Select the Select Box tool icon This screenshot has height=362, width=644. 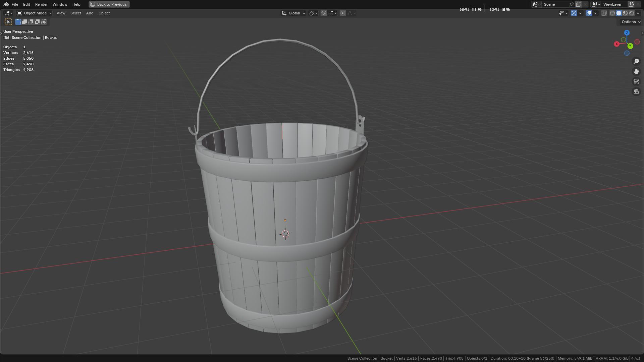pos(8,22)
